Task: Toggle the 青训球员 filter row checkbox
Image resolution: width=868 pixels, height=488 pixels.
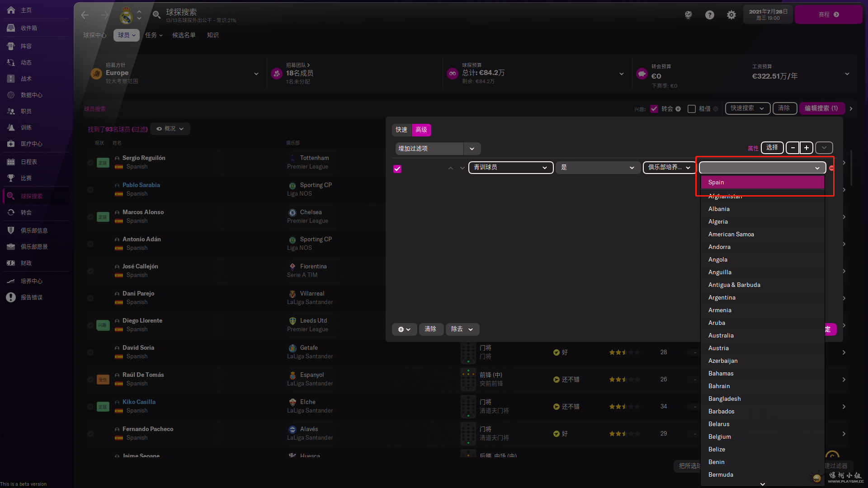Action: tap(397, 169)
